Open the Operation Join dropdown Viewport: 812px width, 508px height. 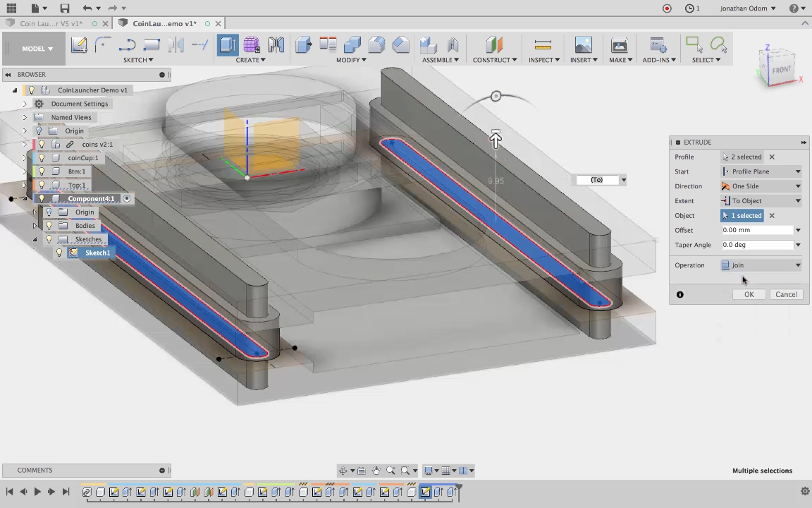coord(762,265)
